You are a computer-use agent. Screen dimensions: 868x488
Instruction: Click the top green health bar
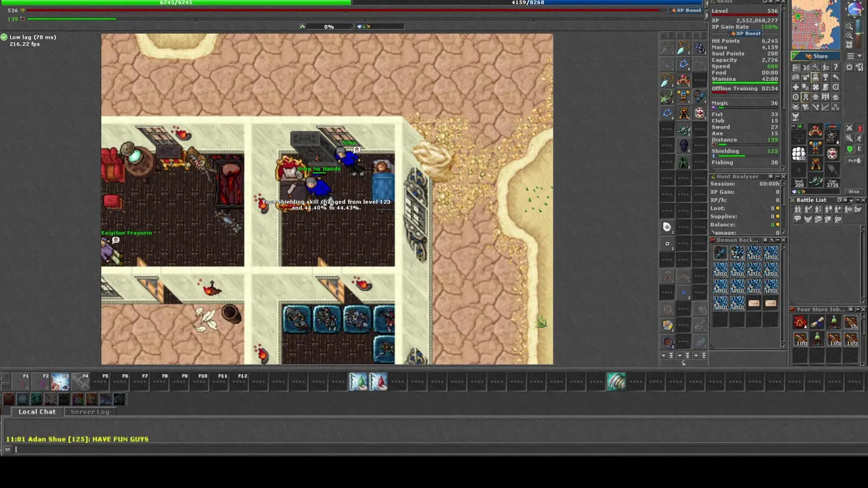click(176, 2)
